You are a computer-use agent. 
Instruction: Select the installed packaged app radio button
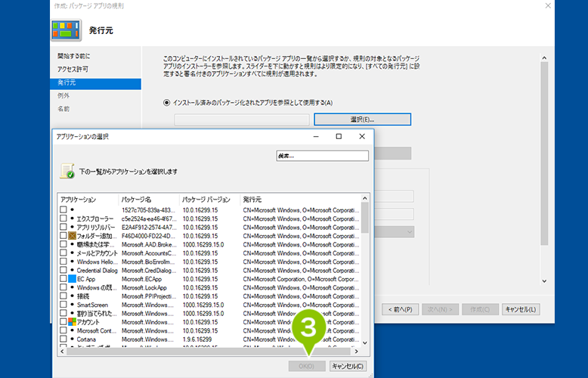click(x=166, y=103)
